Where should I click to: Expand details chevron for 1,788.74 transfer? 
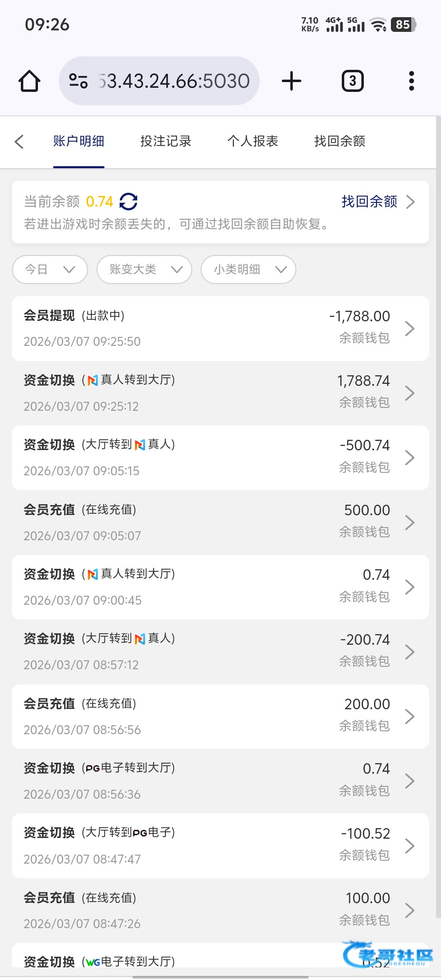410,393
